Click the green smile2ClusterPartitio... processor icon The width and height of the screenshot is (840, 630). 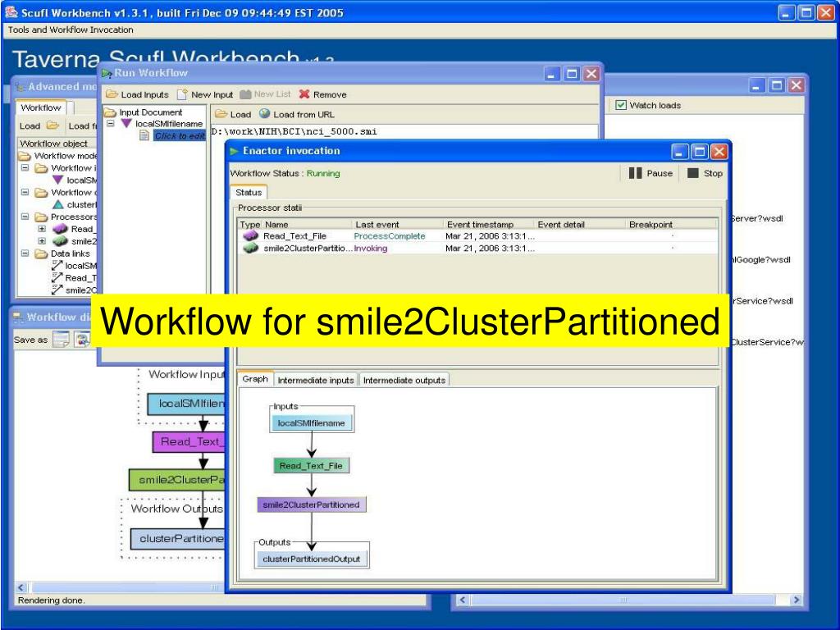pos(250,248)
